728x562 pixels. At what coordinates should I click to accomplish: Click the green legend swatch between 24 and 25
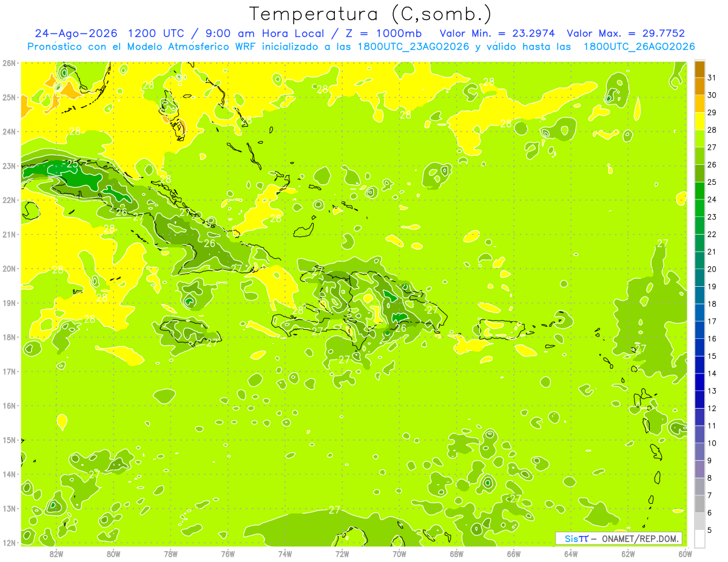(699, 191)
